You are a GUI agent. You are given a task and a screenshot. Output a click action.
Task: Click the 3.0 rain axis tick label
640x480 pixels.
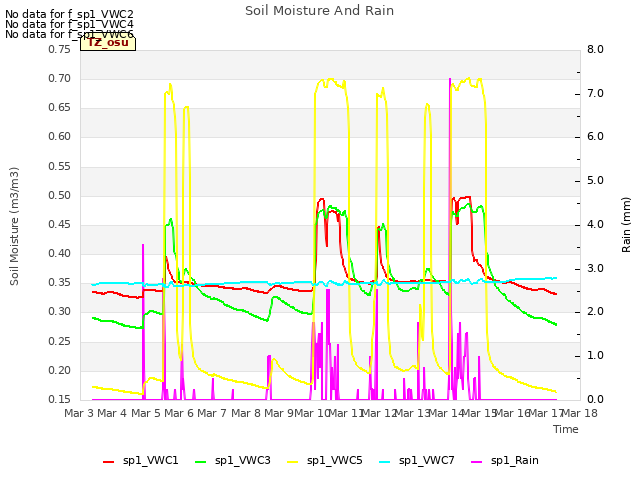point(595,269)
